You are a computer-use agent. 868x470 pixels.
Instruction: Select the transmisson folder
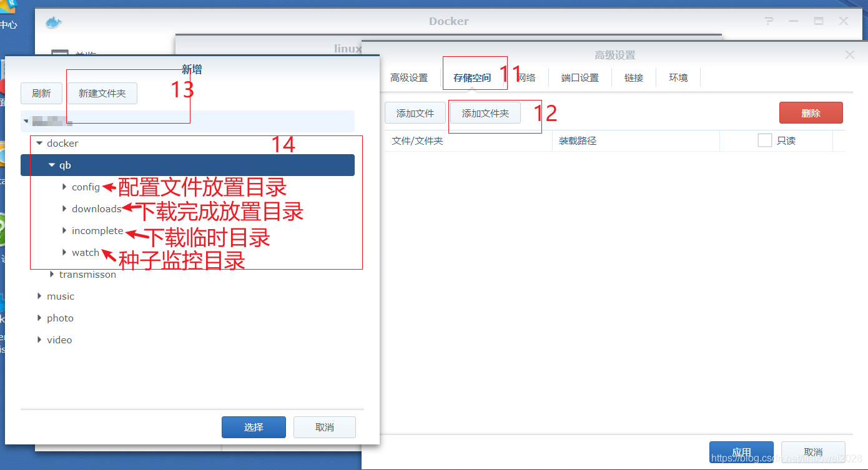tap(87, 275)
